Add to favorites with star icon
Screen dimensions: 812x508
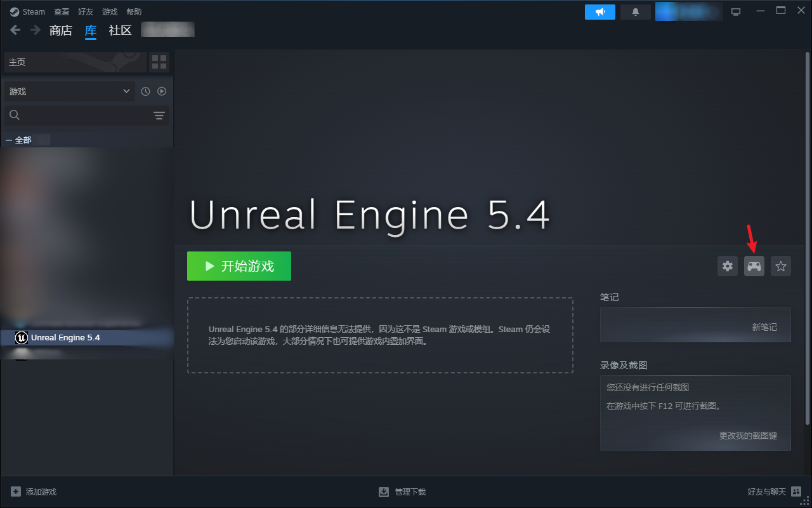tap(781, 266)
